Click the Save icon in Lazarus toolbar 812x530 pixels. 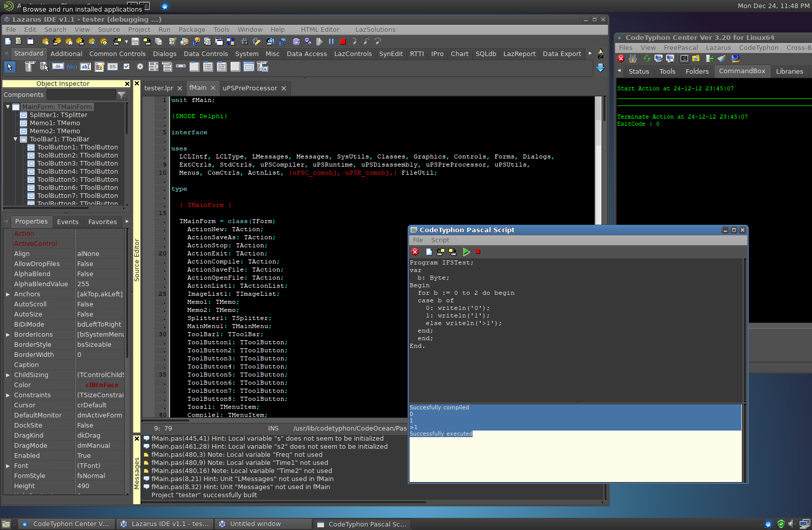(x=135, y=41)
